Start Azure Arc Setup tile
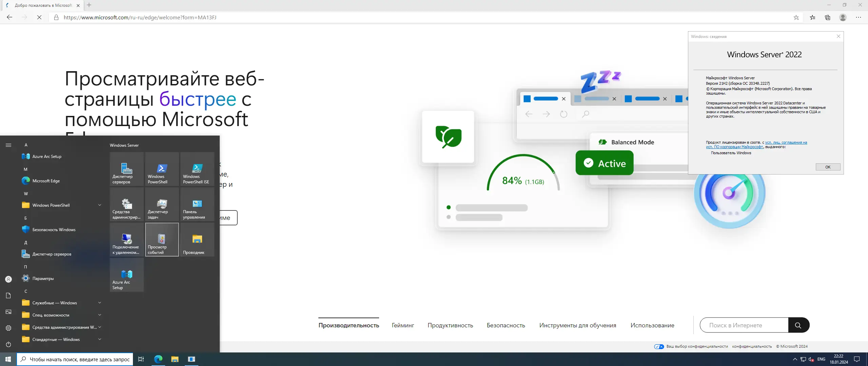 pos(126,275)
